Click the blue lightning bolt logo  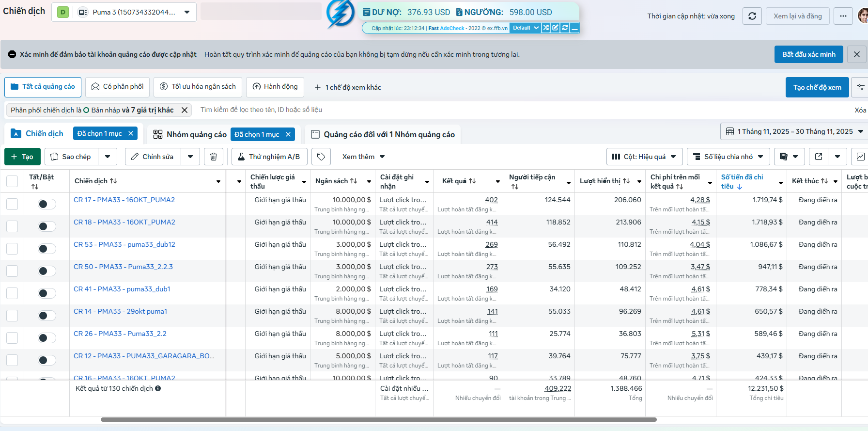[x=340, y=14]
